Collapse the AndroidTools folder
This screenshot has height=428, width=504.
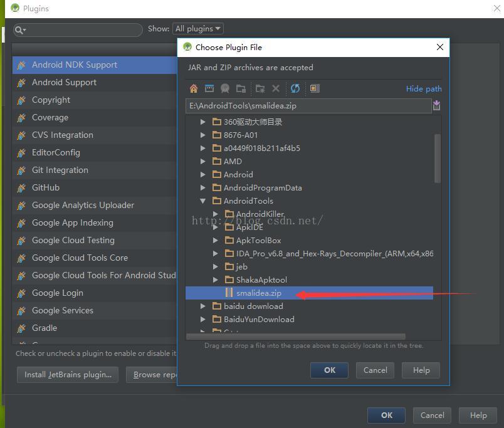[x=203, y=201]
